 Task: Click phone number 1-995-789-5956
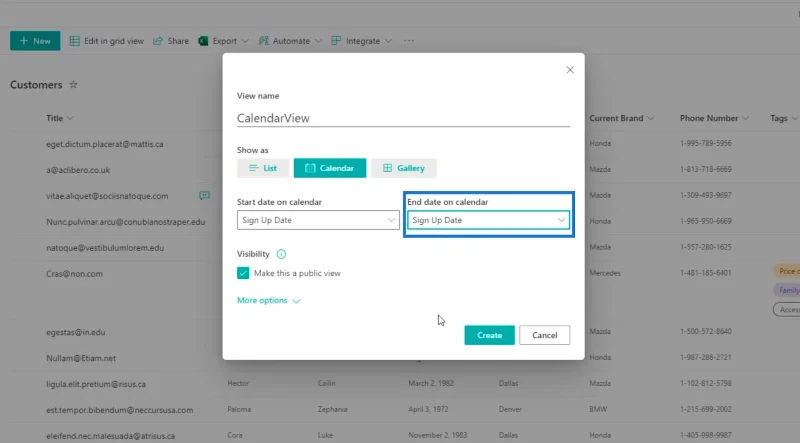[x=706, y=143]
